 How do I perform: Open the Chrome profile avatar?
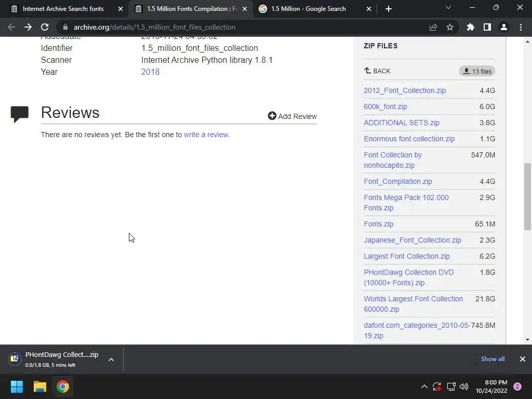[504, 27]
